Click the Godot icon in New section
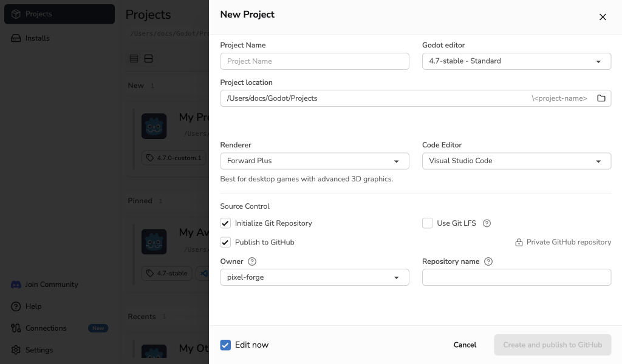622x364 pixels. point(154,126)
